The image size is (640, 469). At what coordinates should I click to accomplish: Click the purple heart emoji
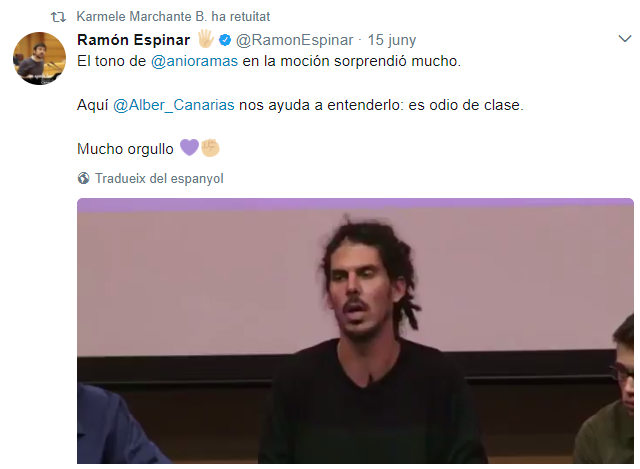[189, 148]
